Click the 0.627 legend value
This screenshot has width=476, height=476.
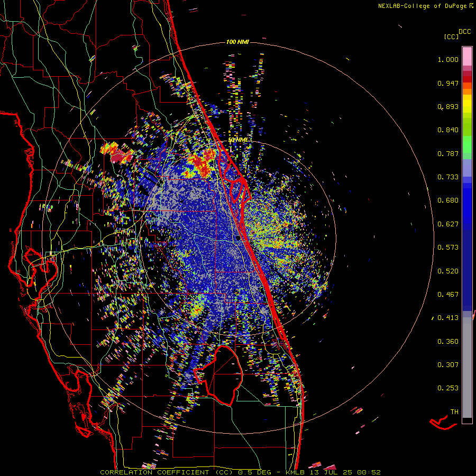pyautogui.click(x=448, y=224)
